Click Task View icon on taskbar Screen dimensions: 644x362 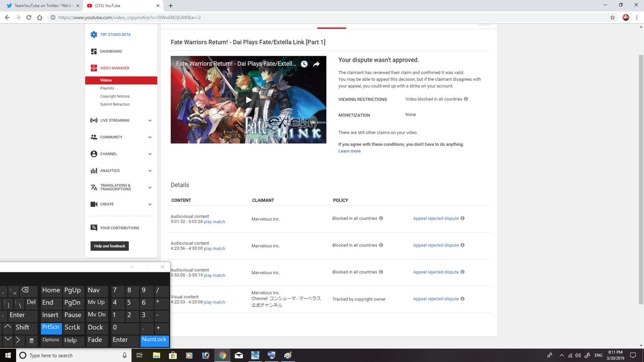tap(139, 355)
